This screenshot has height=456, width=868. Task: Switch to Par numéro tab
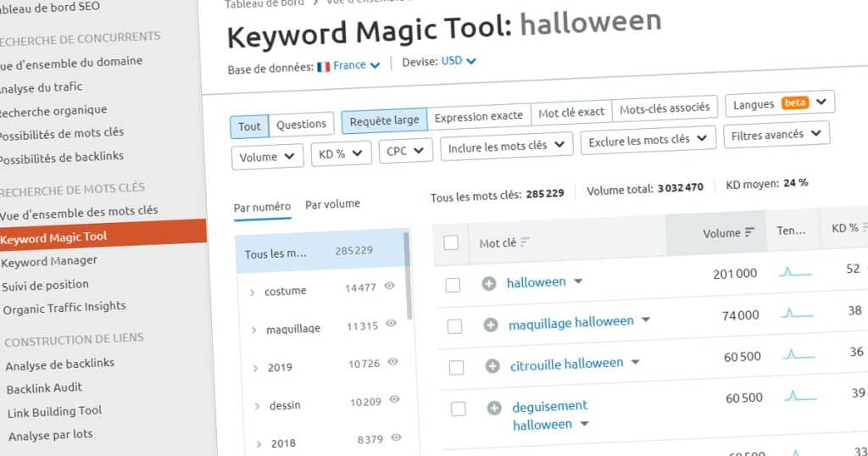[x=263, y=207]
